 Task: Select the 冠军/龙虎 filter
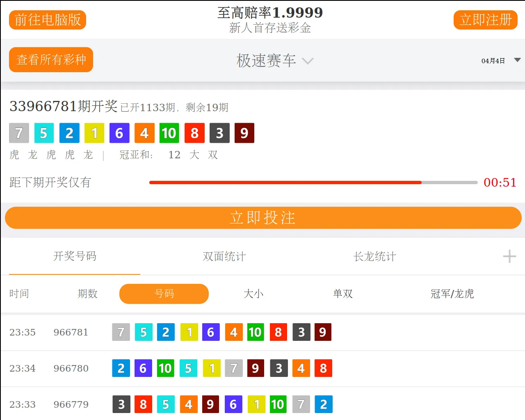(x=452, y=294)
